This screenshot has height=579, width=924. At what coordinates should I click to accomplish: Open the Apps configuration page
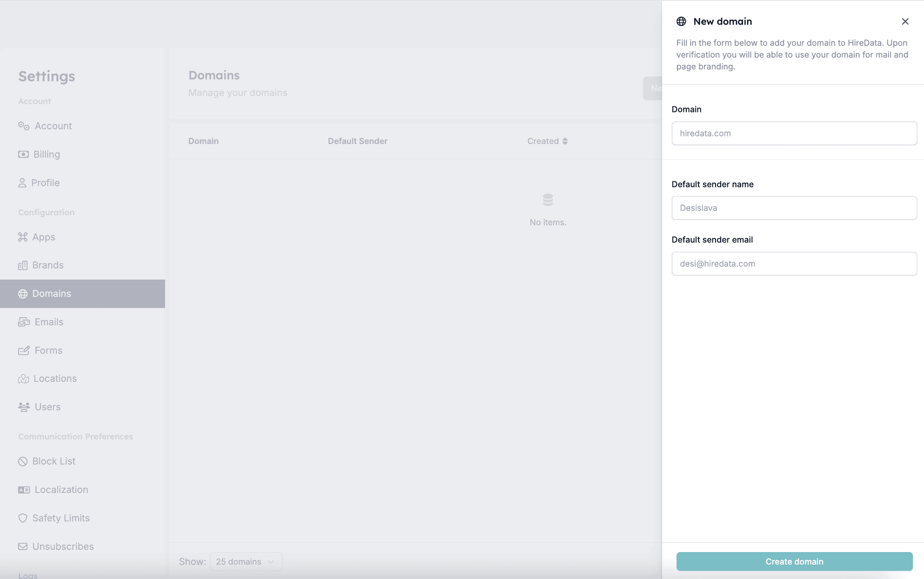point(82,237)
